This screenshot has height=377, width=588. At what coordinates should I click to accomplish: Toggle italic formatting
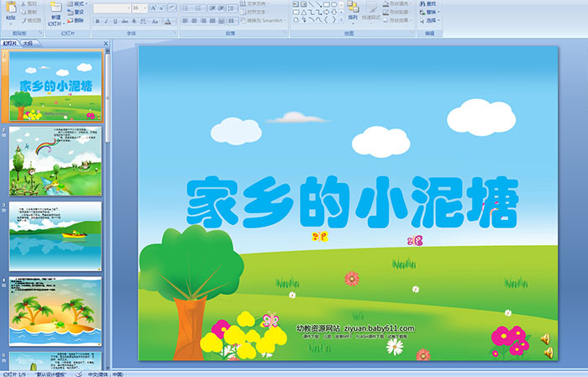coord(106,21)
